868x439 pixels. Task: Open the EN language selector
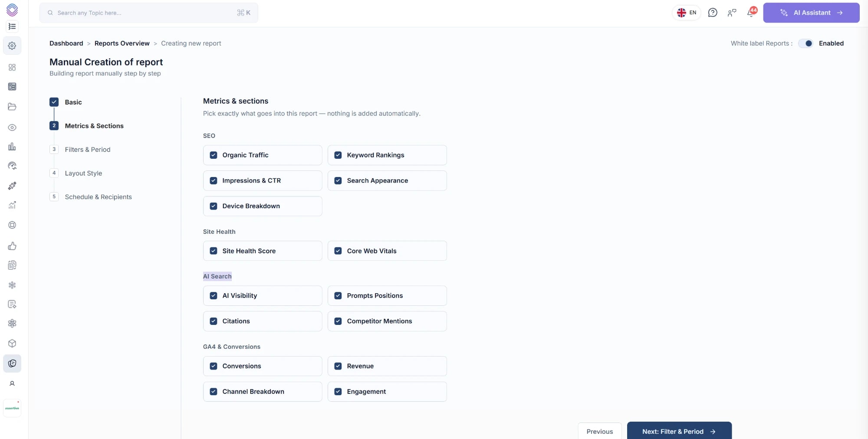[x=687, y=13]
